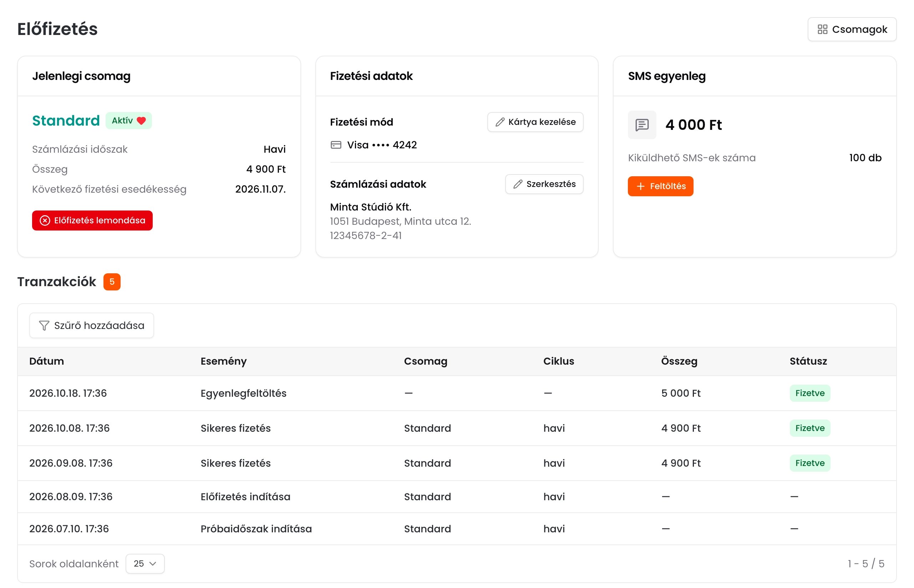Click the tax number 12345678-2-41
Screen dimensions: 914x588
coord(366,235)
